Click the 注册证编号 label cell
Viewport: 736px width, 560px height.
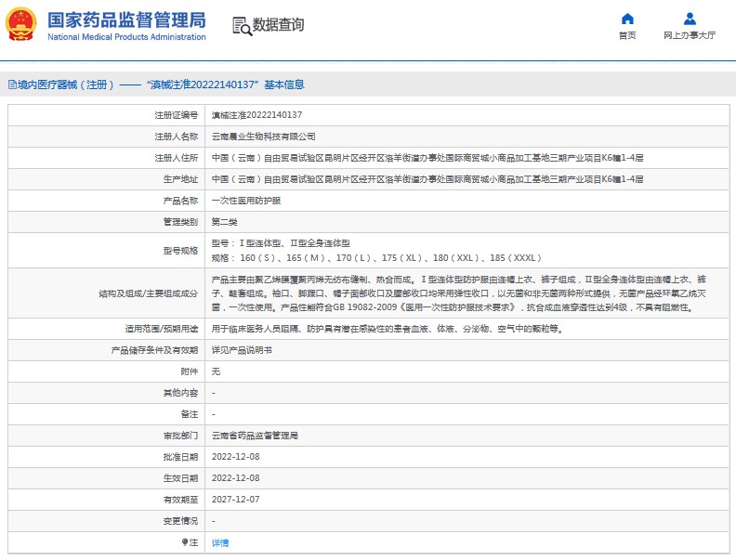pyautogui.click(x=107, y=115)
